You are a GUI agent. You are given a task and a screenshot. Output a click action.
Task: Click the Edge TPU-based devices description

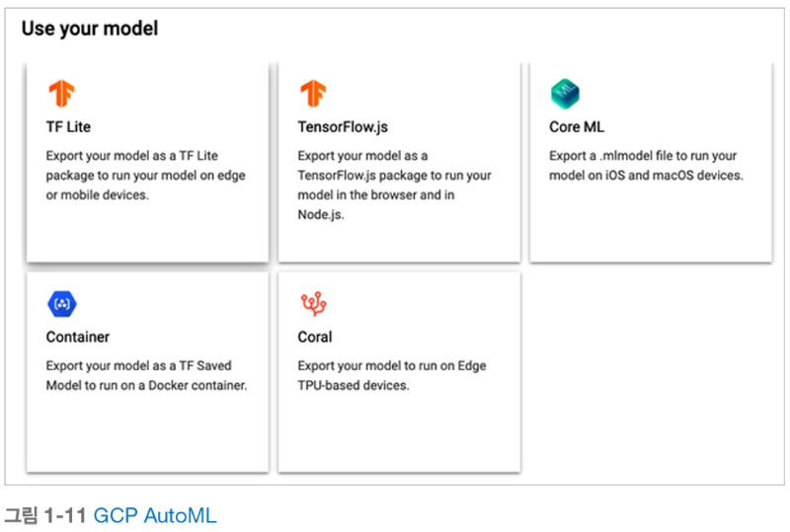point(392,375)
